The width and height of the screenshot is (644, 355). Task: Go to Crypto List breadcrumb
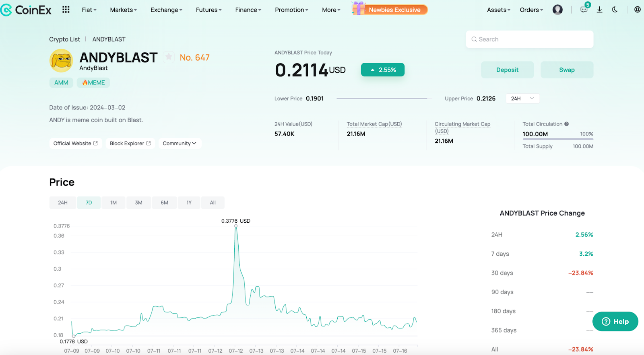[x=64, y=39]
